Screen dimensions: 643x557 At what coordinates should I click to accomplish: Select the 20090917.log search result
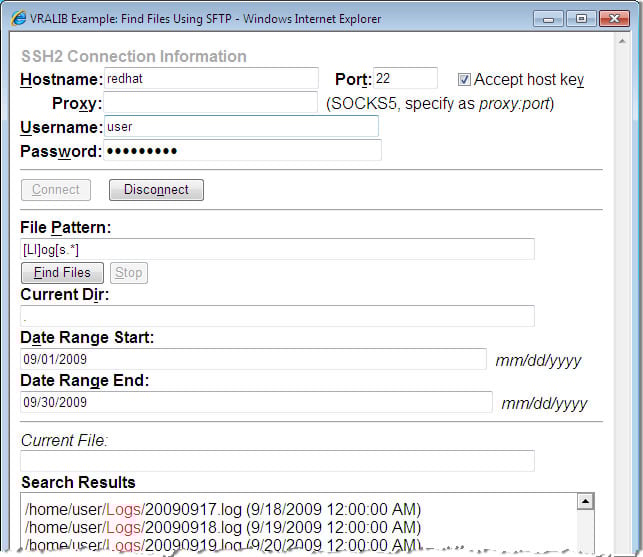coord(222,509)
